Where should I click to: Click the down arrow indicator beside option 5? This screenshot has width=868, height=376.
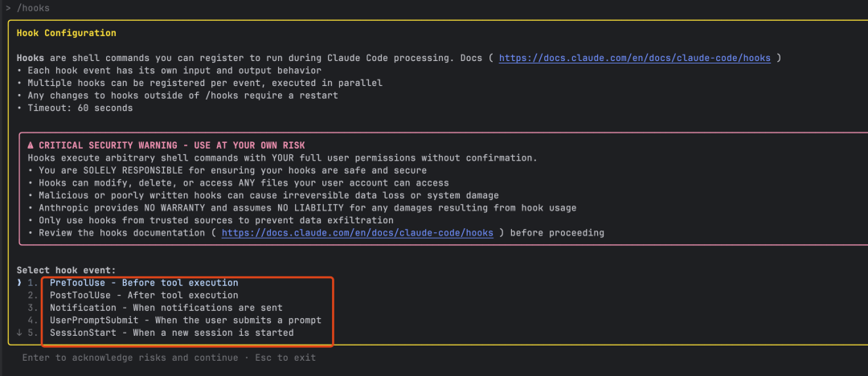pos(19,333)
